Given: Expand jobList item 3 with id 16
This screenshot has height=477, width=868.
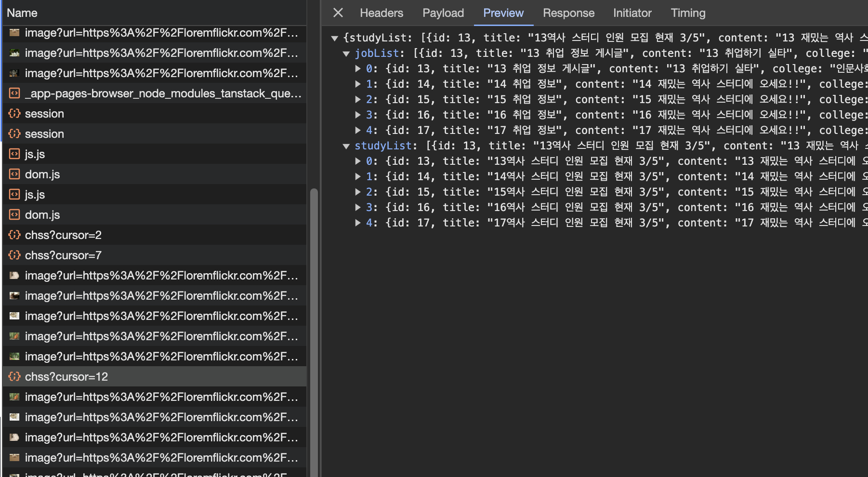Looking at the screenshot, I should (x=358, y=115).
